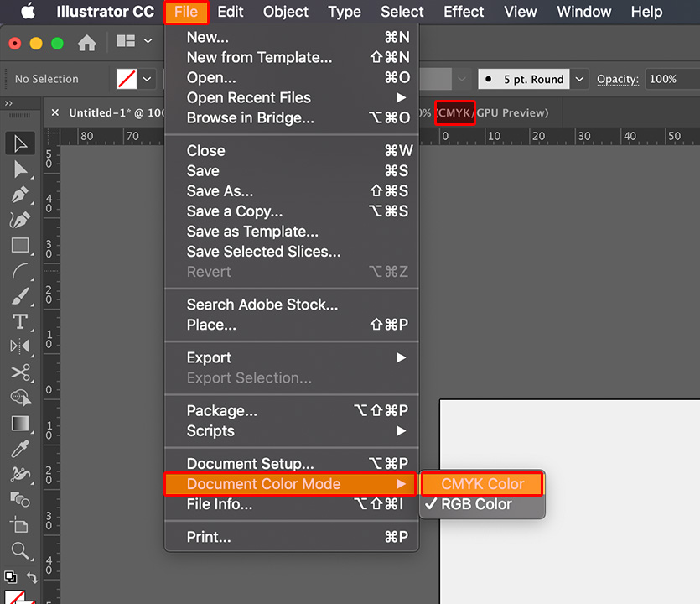Expand the toolbar with double-chevron

tap(8, 104)
